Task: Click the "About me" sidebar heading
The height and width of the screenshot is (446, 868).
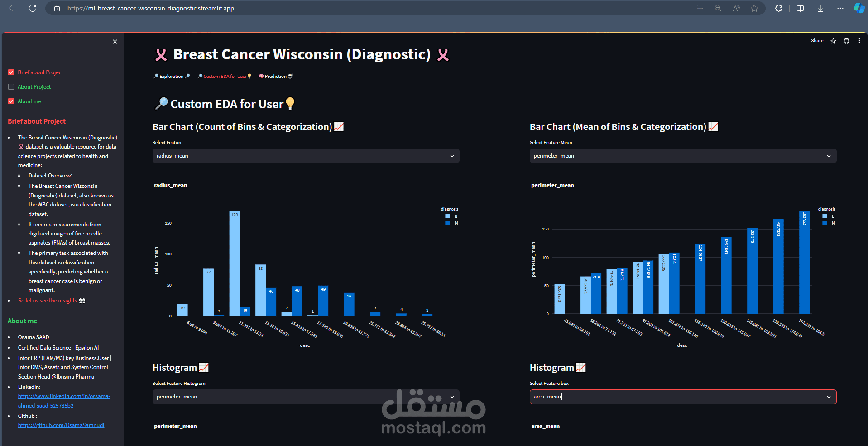Action: pyautogui.click(x=22, y=321)
